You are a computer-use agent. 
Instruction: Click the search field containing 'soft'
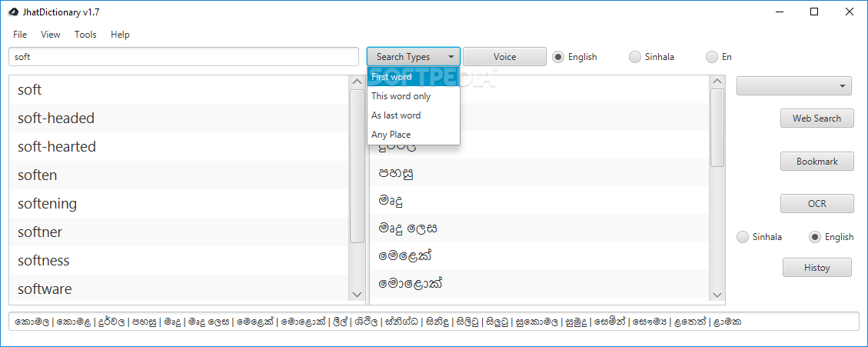click(x=184, y=56)
